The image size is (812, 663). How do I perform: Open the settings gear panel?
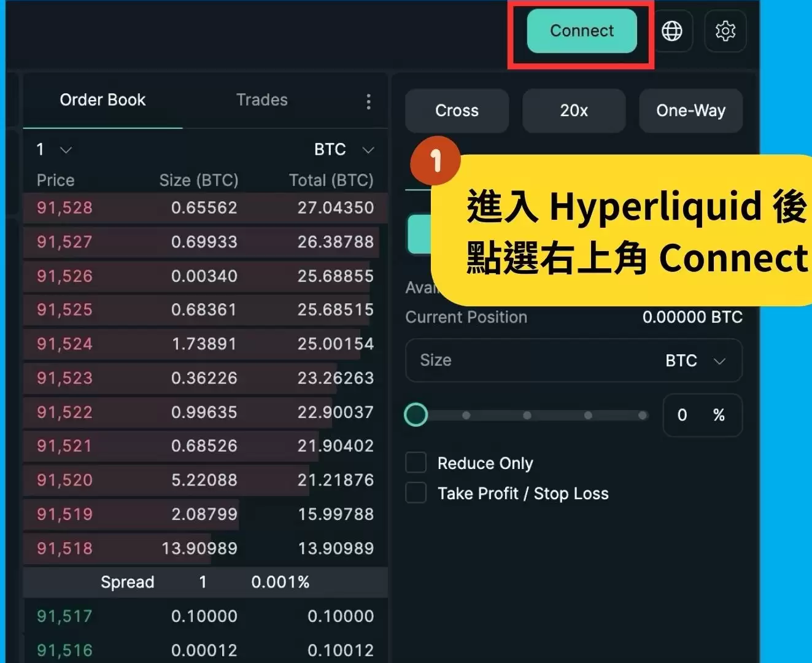[x=725, y=31]
